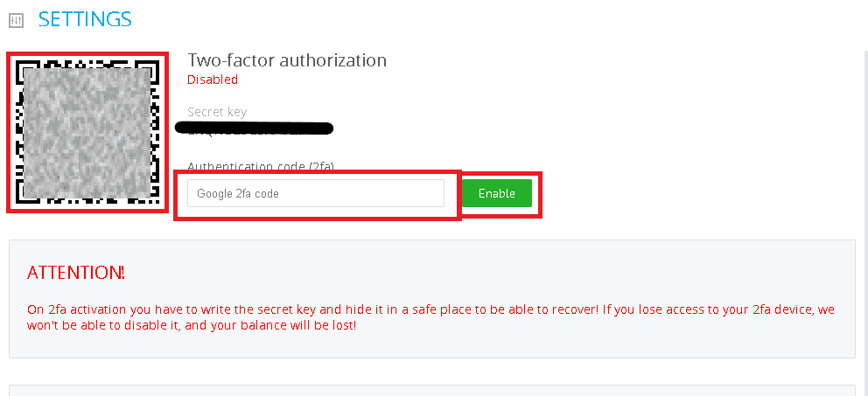Click the red Disabled status text
This screenshot has width=868, height=396.
pyautogui.click(x=213, y=80)
